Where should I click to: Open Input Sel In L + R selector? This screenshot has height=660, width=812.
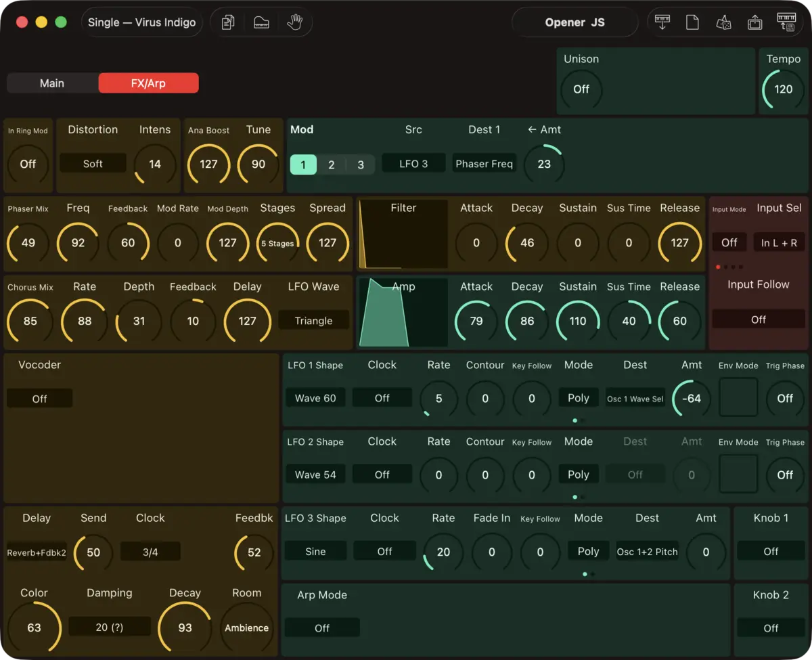[x=780, y=242]
